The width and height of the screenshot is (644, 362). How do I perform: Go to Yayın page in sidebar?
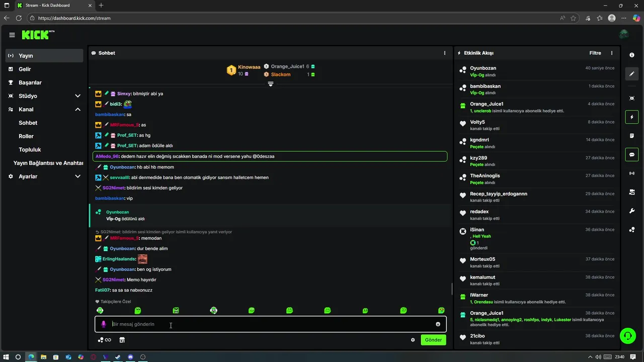pyautogui.click(x=44, y=56)
